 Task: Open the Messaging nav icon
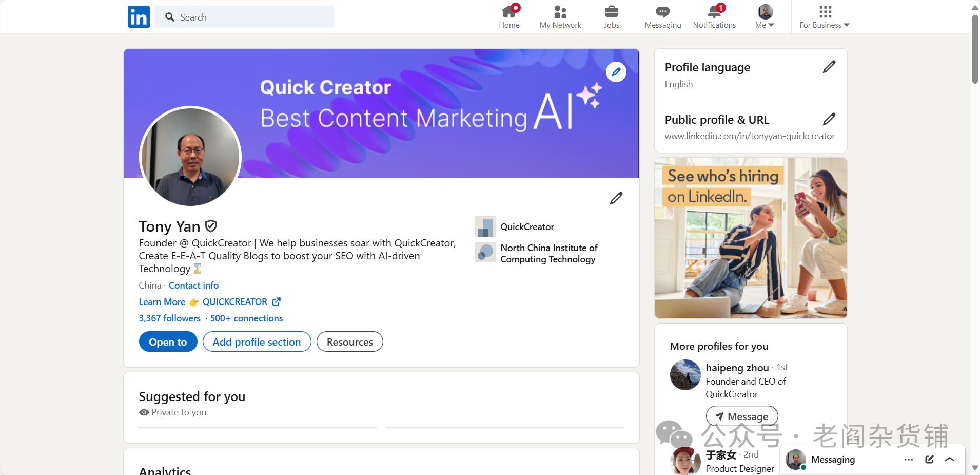coord(663,12)
